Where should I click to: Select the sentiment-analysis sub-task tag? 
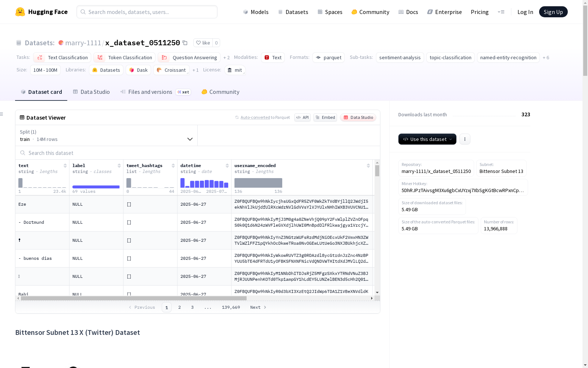[400, 57]
